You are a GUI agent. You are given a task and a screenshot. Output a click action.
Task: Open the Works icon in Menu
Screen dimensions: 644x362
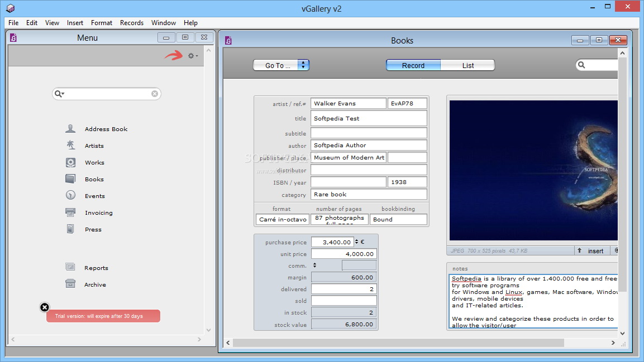tap(70, 162)
